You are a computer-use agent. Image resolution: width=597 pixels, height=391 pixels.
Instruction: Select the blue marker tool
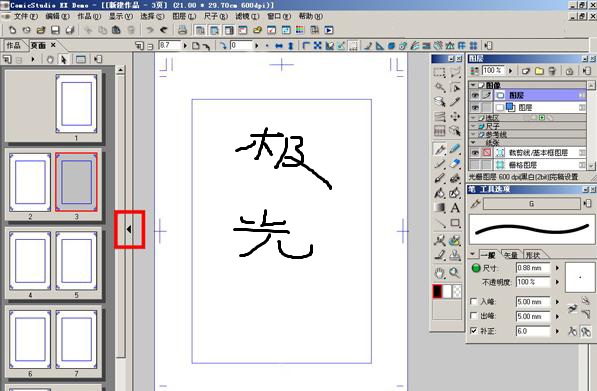(x=455, y=149)
